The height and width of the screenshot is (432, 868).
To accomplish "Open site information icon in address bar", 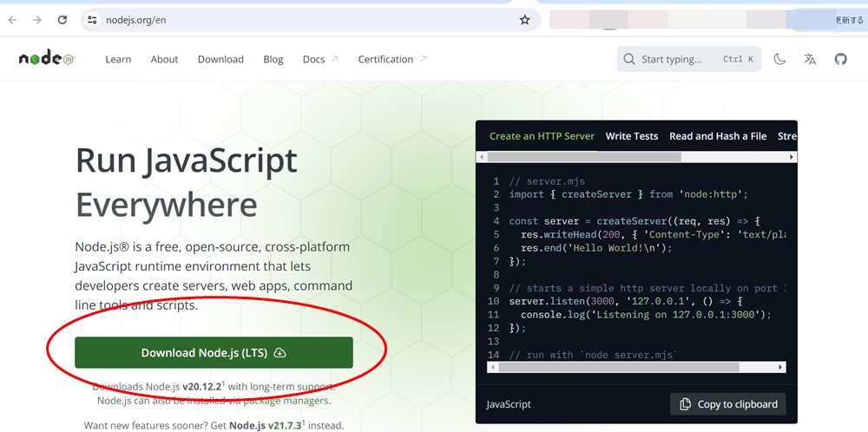I will 92,20.
